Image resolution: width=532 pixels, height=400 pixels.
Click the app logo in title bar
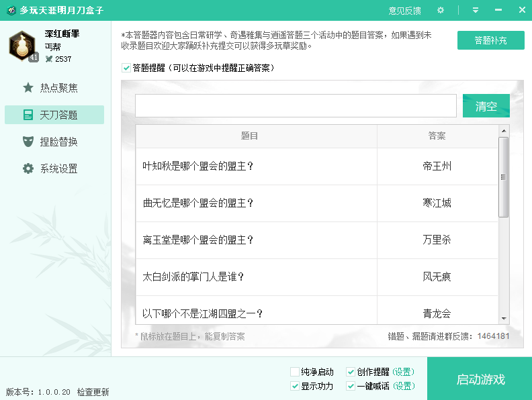11,10
